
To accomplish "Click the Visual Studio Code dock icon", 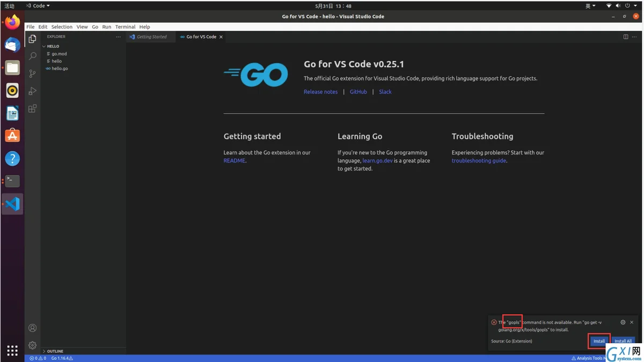I will 12,204.
